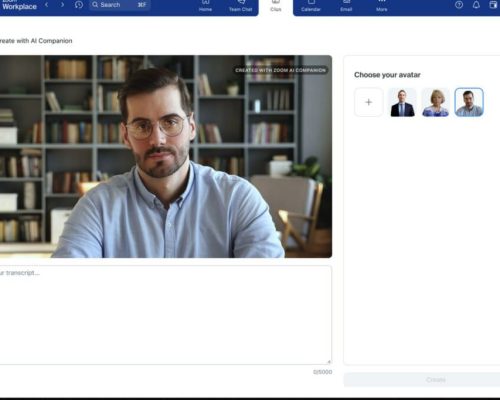Add a new avatar with plus button
Screen dimensions: 500x400
tap(369, 102)
